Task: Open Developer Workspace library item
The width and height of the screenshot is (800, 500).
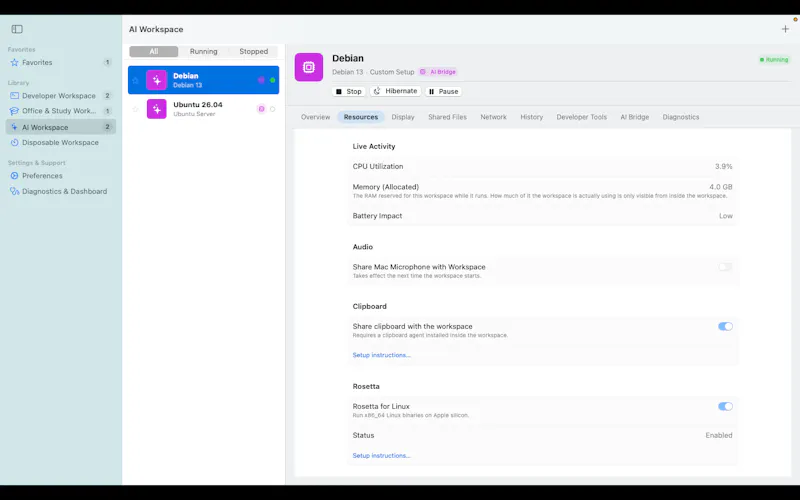Action: 61,96
